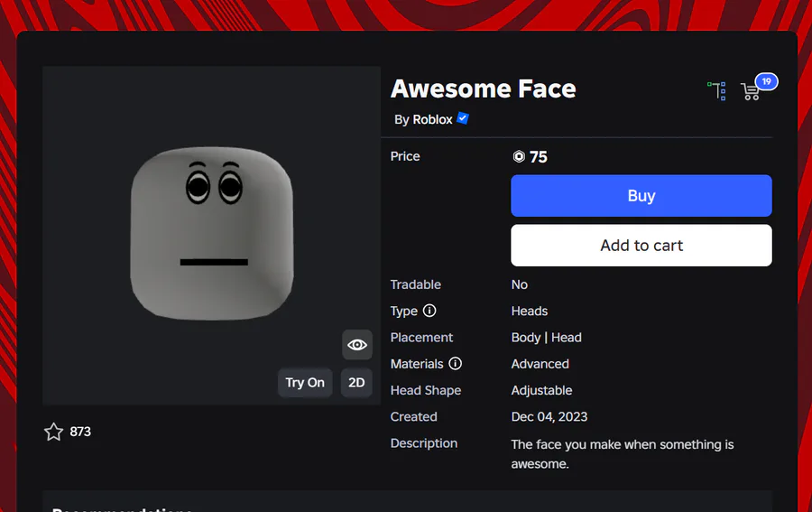Open the shopping cart icon
This screenshot has height=512, width=812.
tap(750, 91)
